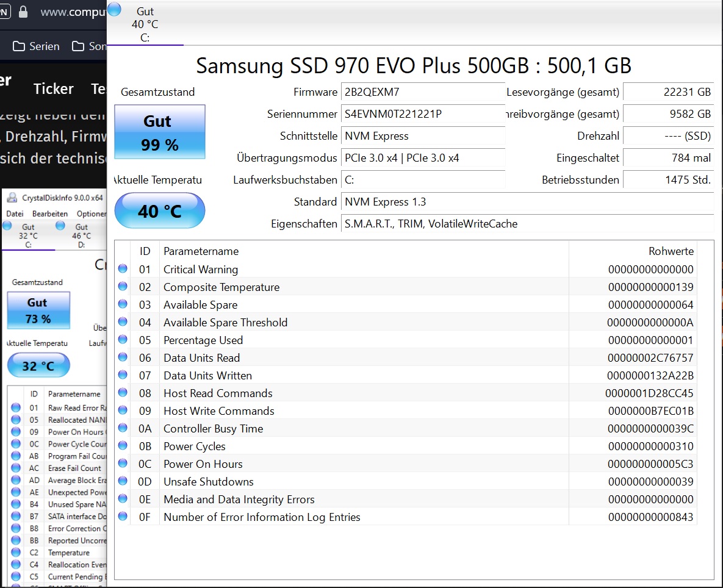Click the Unused Spare NAND row B4
723x588 pixels.
point(57,504)
